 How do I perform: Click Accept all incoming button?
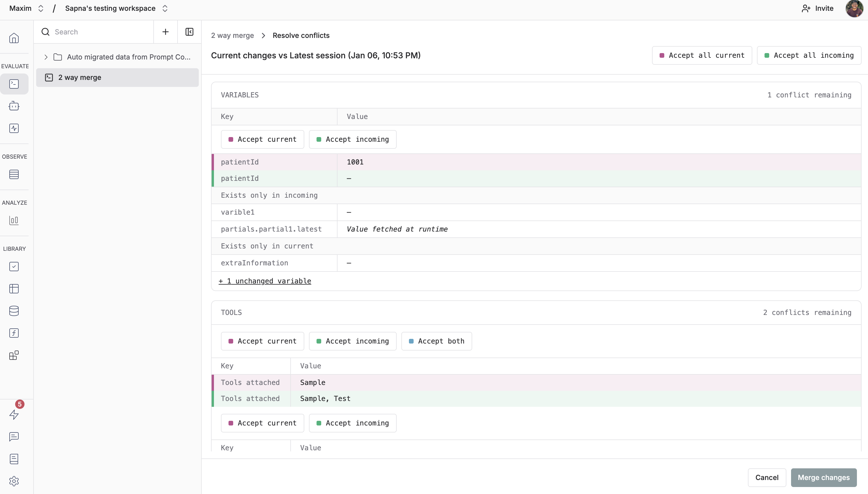click(x=809, y=55)
